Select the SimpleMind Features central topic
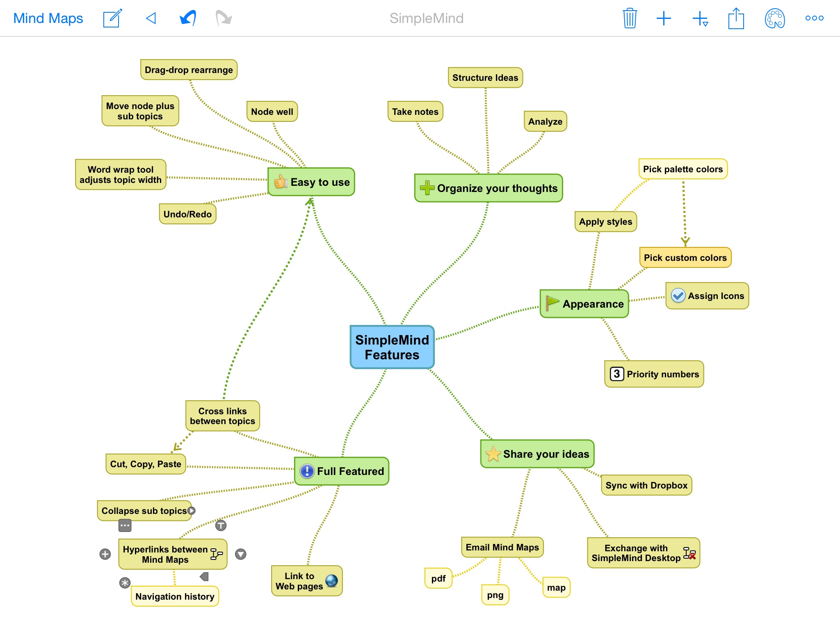This screenshot has width=840, height=630. pos(392,347)
